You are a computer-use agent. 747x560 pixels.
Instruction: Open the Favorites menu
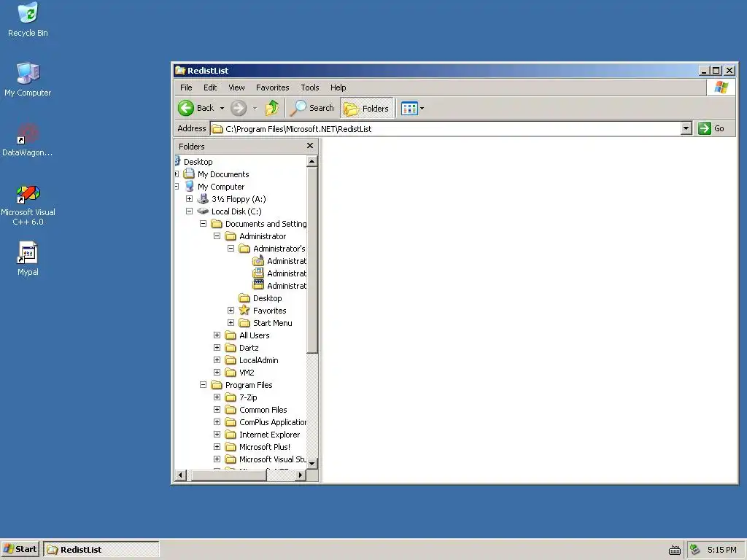pos(273,87)
